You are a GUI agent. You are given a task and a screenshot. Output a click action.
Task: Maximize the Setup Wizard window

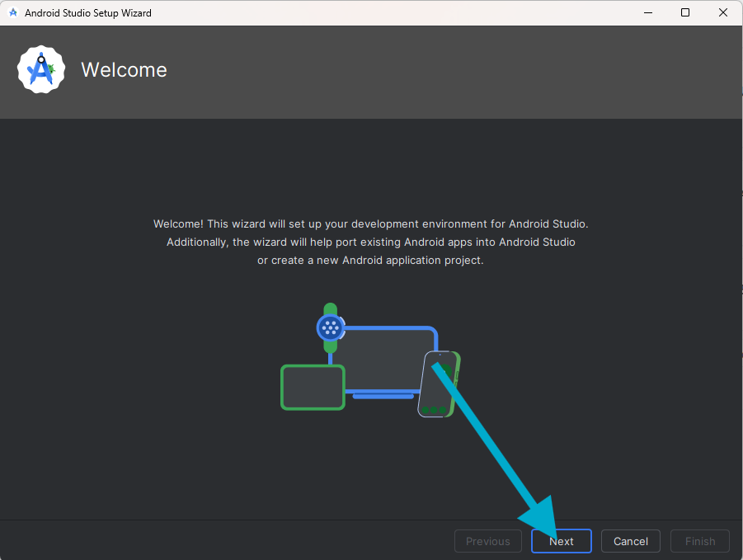coord(685,13)
